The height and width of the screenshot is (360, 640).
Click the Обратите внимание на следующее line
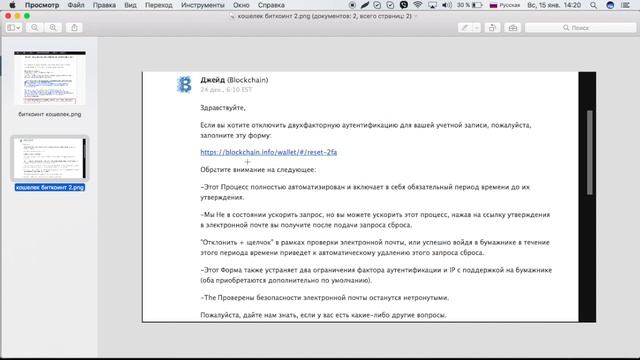(258, 170)
